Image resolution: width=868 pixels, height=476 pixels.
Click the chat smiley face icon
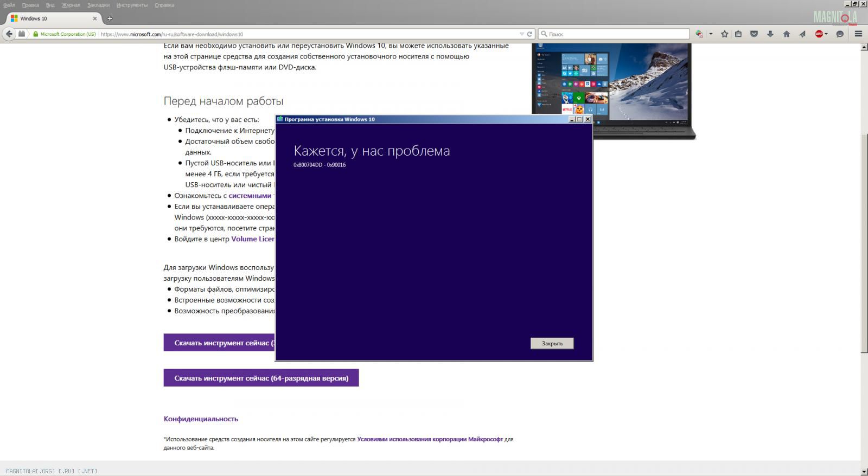coord(840,34)
